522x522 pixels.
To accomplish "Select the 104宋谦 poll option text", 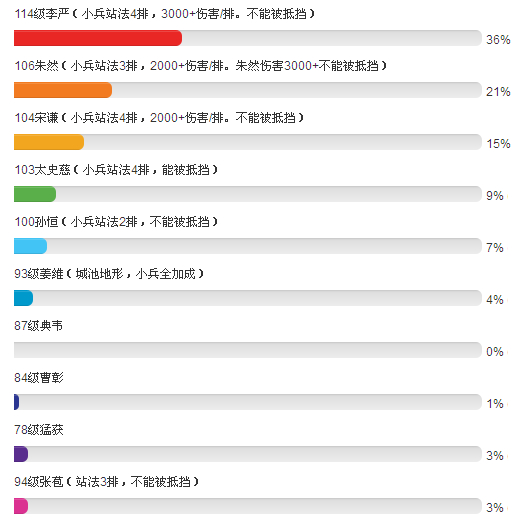I will pos(159,118).
